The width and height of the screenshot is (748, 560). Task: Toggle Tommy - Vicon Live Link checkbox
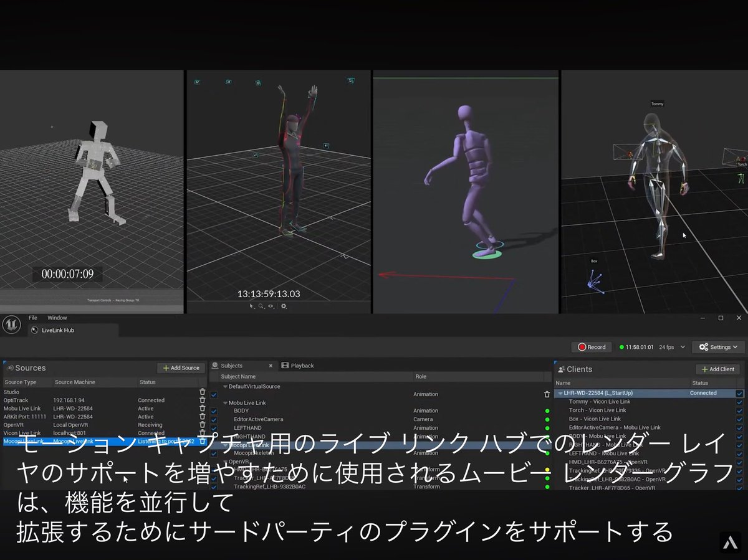pyautogui.click(x=739, y=402)
